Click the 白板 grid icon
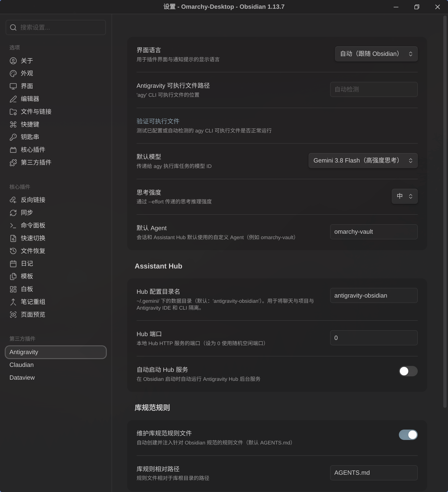Viewport: 448px width, 492px height. click(x=13, y=289)
